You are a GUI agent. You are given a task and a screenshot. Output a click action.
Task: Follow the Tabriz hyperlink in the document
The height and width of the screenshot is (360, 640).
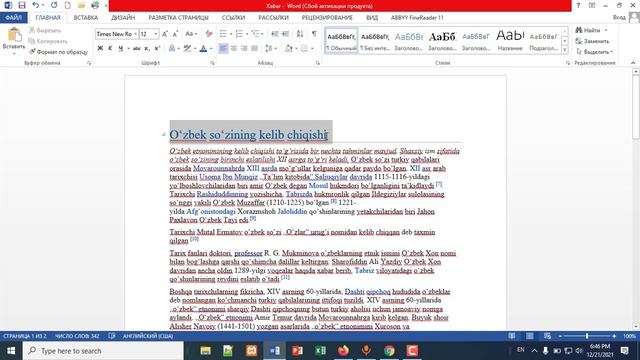364,270
